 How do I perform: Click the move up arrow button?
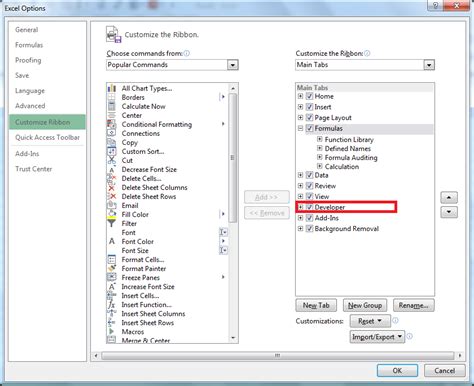coord(449,197)
